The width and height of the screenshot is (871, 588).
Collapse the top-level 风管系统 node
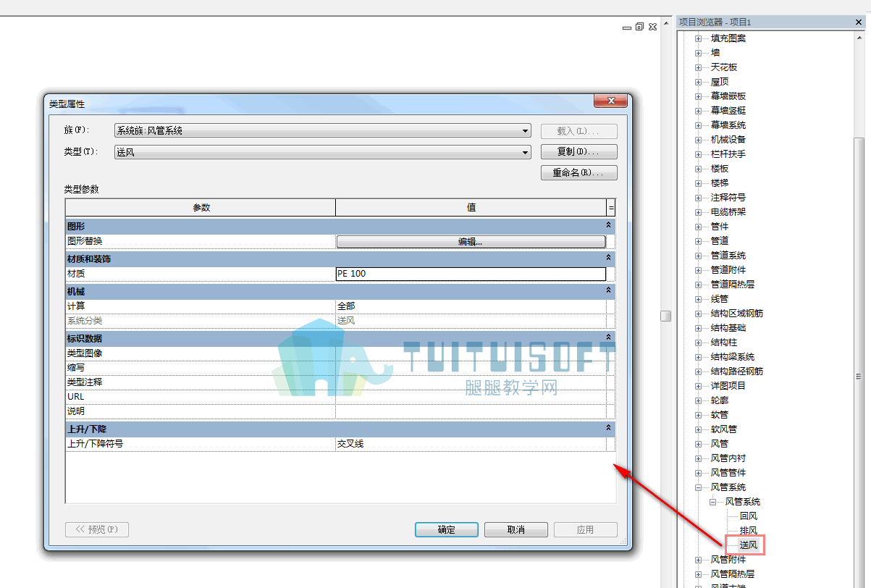point(698,487)
